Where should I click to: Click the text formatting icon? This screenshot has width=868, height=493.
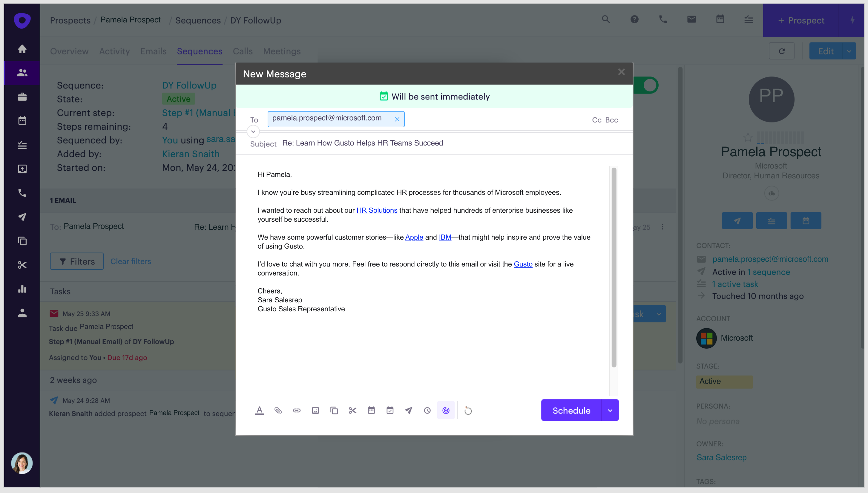(259, 410)
